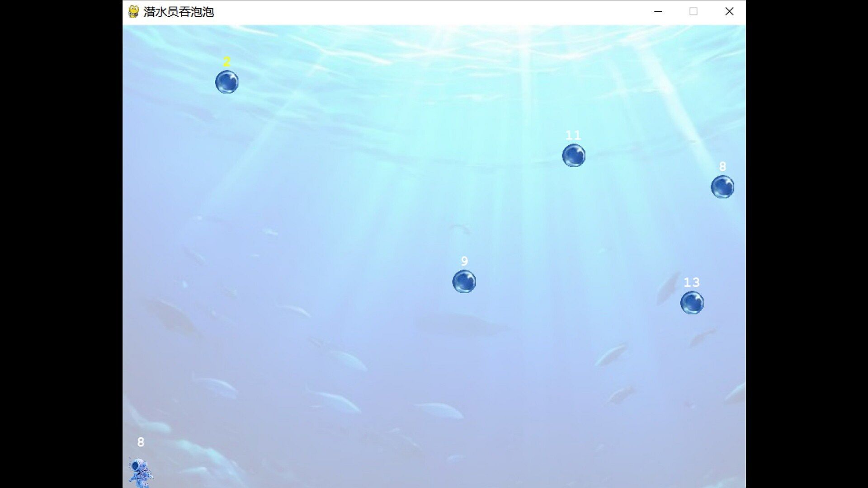This screenshot has width=868, height=488.
Task: Click the number 8 above right-edge bubble
Action: point(722,167)
